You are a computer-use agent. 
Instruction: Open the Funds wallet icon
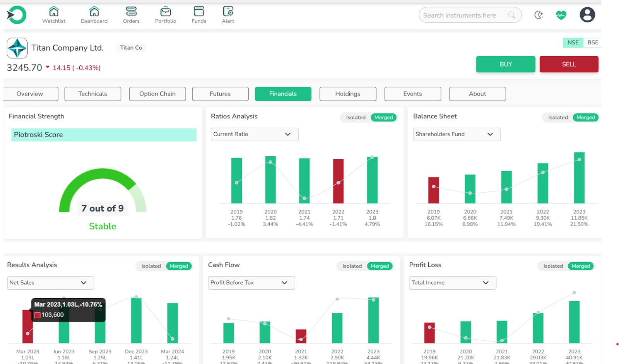199,11
